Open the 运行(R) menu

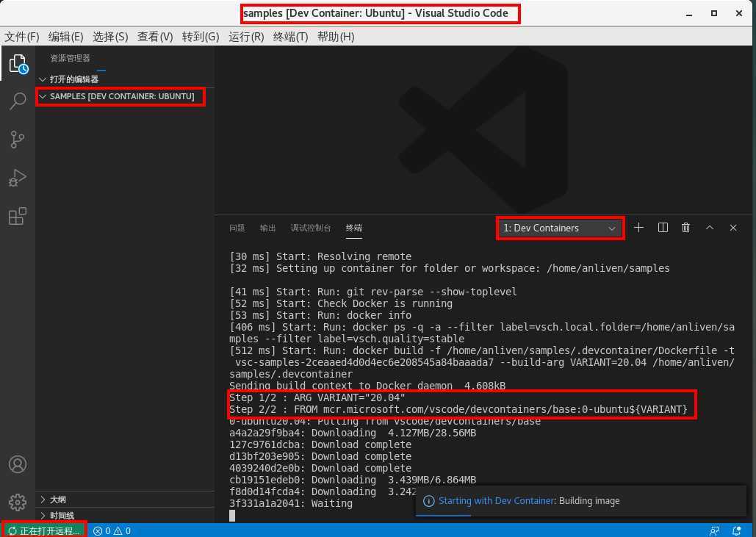tap(246, 37)
